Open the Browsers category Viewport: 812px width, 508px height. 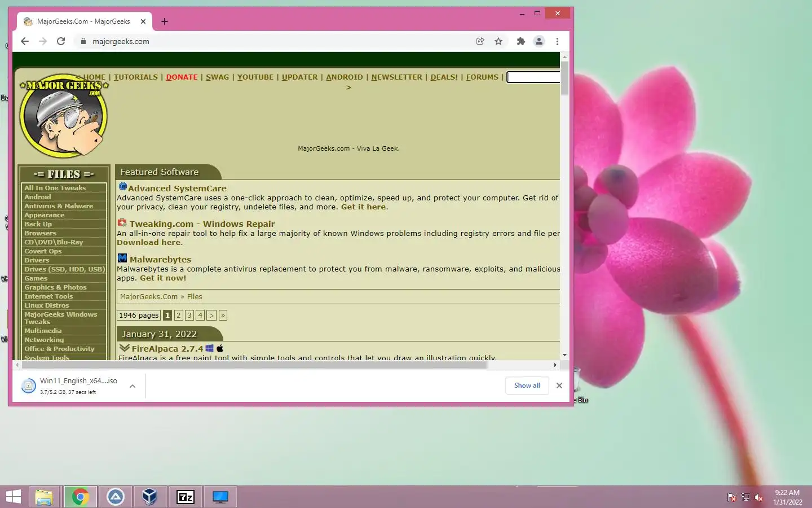40,233
